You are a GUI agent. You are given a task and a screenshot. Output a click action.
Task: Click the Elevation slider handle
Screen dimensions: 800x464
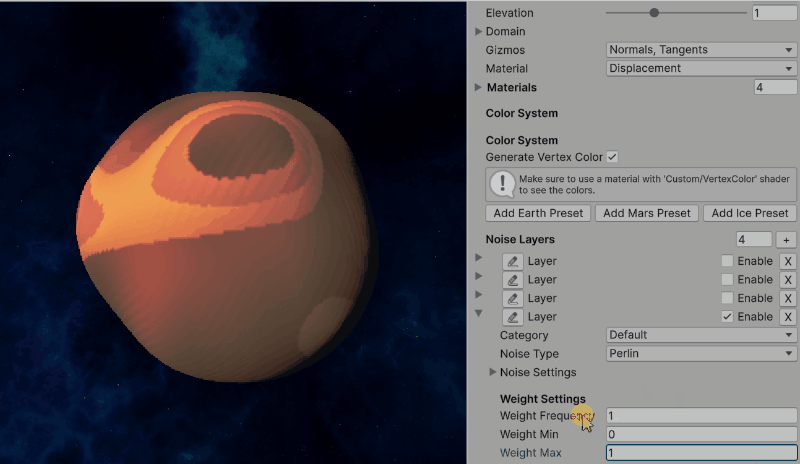tap(654, 13)
